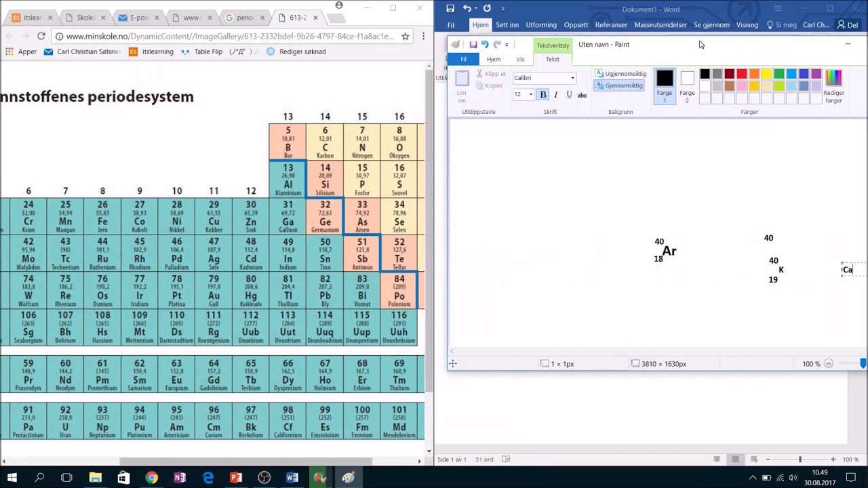Click Word's refresh/repeat icon in title bar

(487, 9)
